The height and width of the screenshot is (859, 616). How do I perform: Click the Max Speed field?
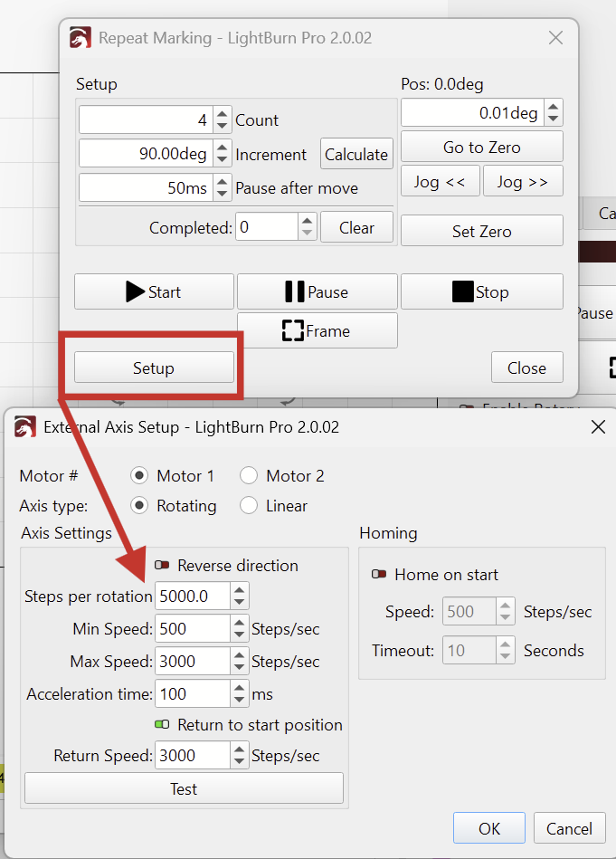[192, 662]
